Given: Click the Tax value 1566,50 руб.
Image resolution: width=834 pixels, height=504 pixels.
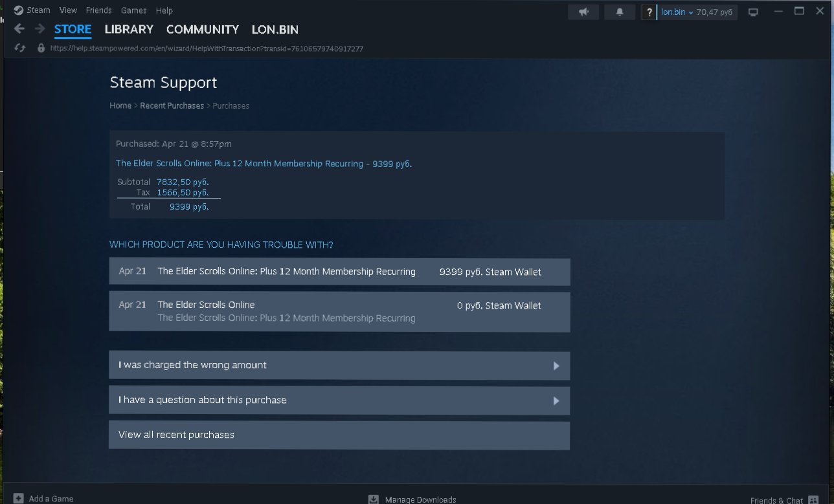Looking at the screenshot, I should pyautogui.click(x=183, y=193).
